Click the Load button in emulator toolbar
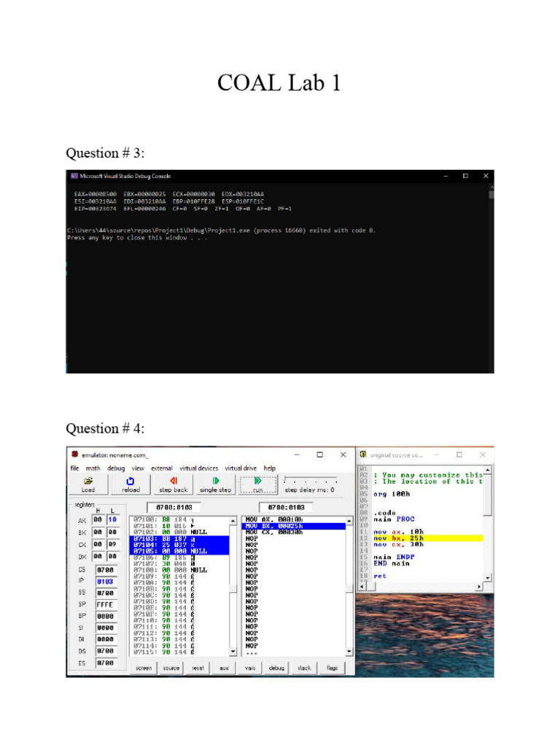 tap(87, 484)
